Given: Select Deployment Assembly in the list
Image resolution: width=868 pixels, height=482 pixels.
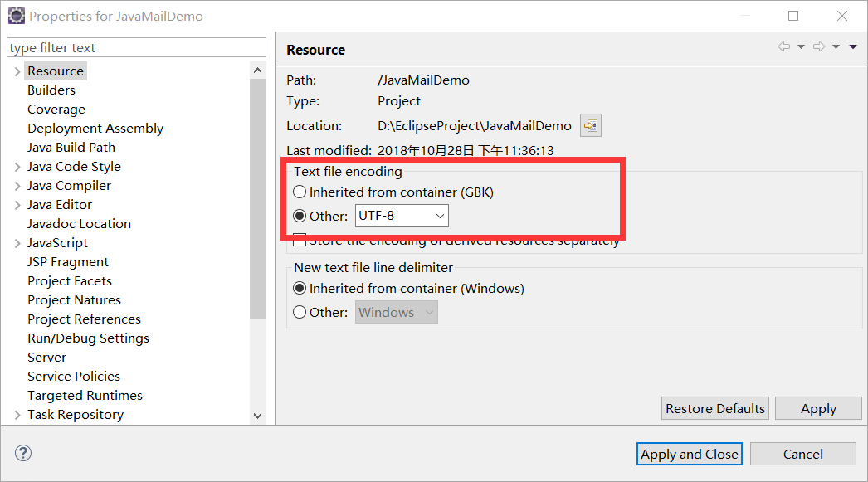Looking at the screenshot, I should coord(95,129).
